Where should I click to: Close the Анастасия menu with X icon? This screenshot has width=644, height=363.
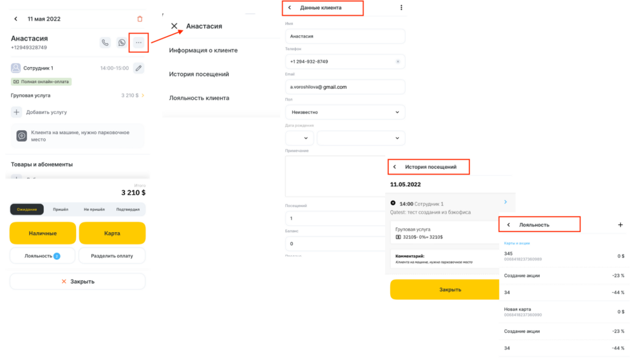[x=174, y=26]
